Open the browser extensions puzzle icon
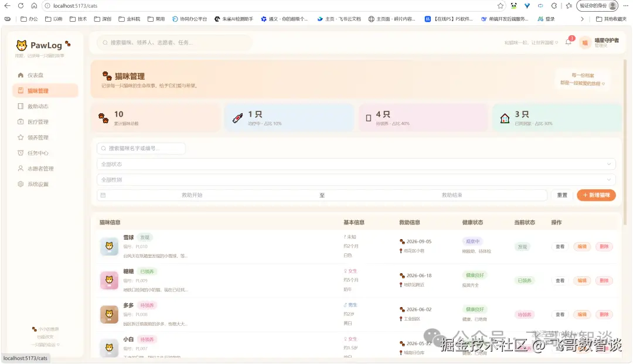The height and width of the screenshot is (364, 633). tap(554, 6)
